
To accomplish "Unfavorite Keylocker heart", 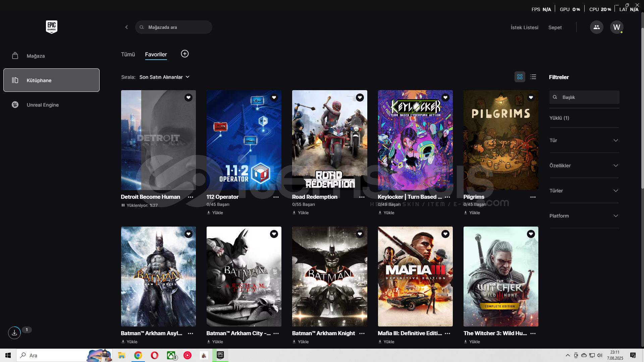I will (445, 98).
